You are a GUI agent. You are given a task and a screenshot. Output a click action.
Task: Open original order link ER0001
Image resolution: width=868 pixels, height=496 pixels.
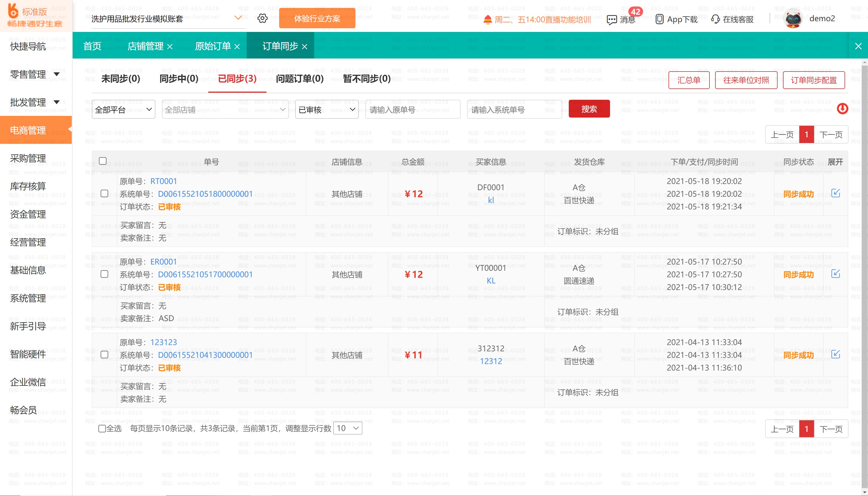point(163,262)
